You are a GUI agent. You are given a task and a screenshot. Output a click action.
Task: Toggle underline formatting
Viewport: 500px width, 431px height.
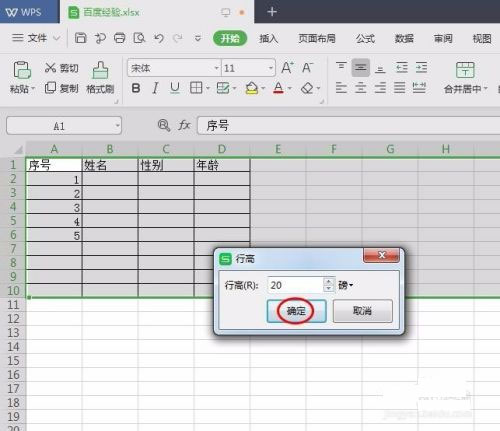coord(175,88)
